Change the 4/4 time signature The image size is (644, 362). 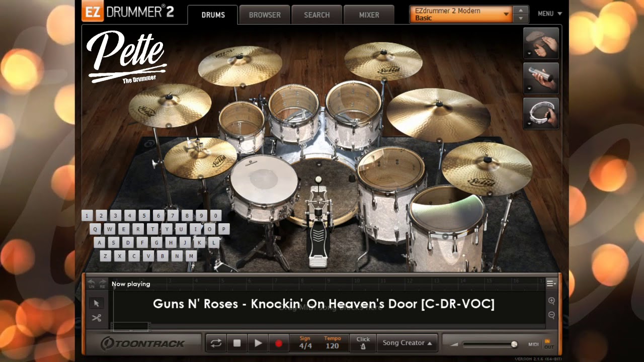click(305, 346)
